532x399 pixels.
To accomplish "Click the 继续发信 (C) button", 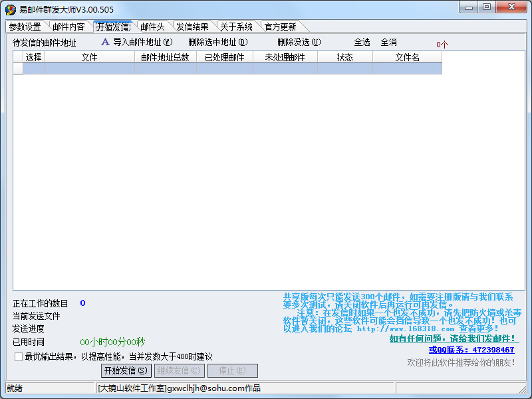I will pyautogui.click(x=180, y=370).
